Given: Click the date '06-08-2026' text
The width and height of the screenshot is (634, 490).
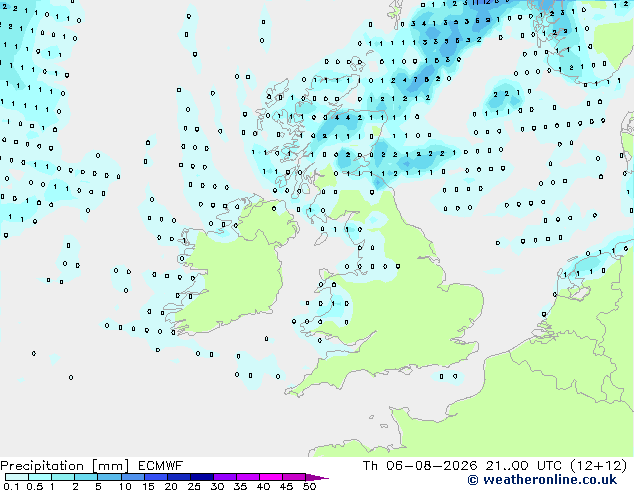Looking at the screenshot, I should 431,466.
